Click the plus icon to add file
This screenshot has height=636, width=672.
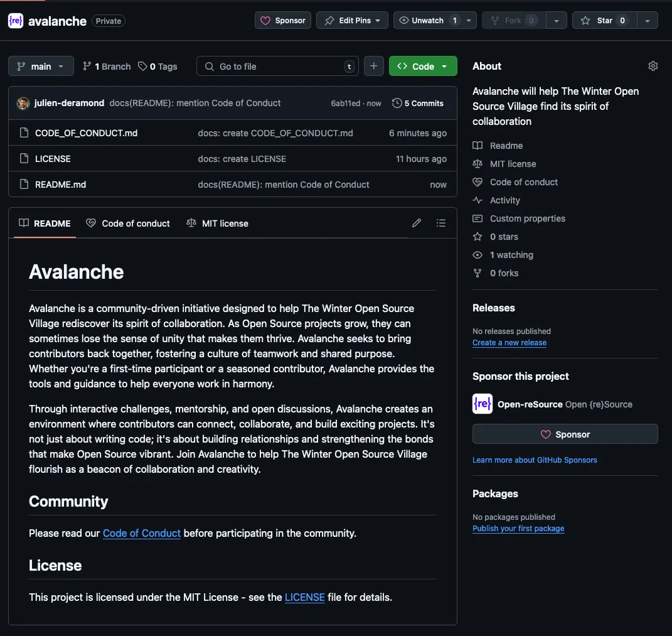tap(373, 66)
